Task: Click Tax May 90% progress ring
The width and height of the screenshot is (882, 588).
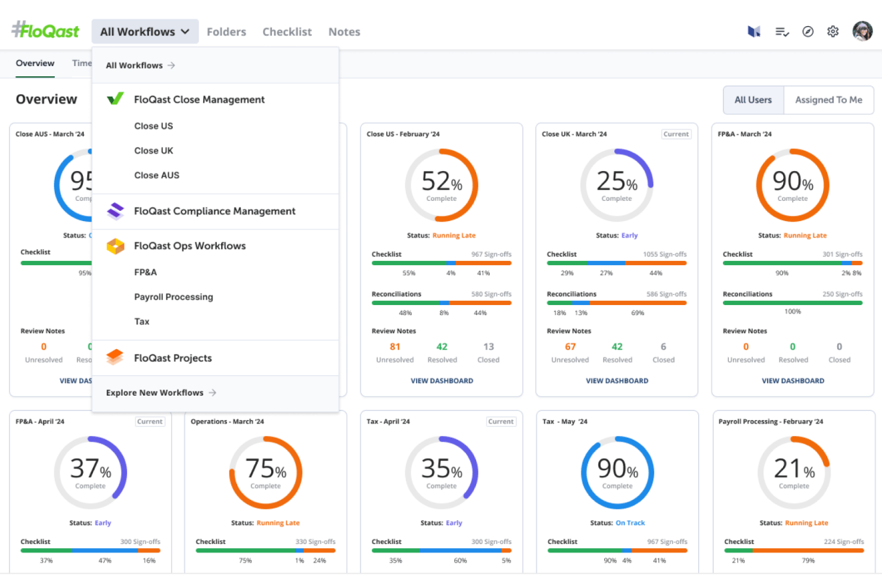Action: pyautogui.click(x=617, y=472)
